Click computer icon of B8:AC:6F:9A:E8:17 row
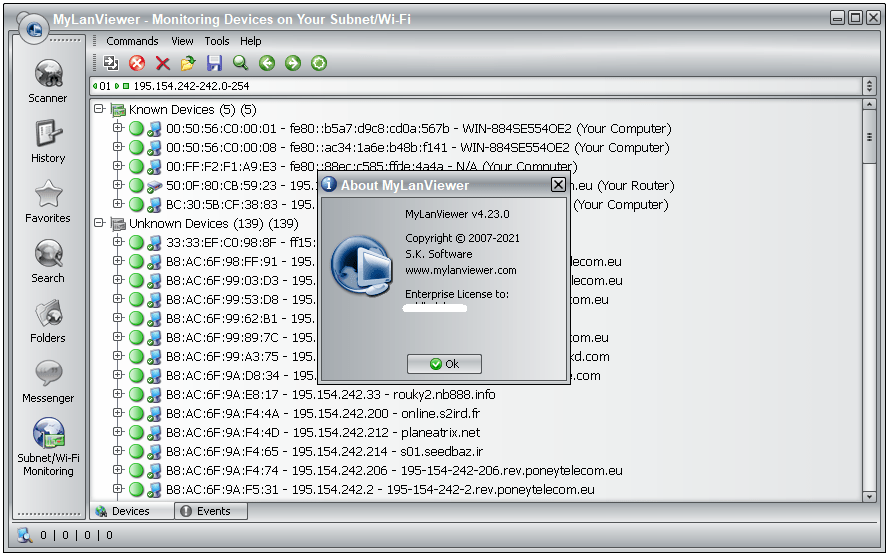Screen dimensions: 888x555 point(154,394)
